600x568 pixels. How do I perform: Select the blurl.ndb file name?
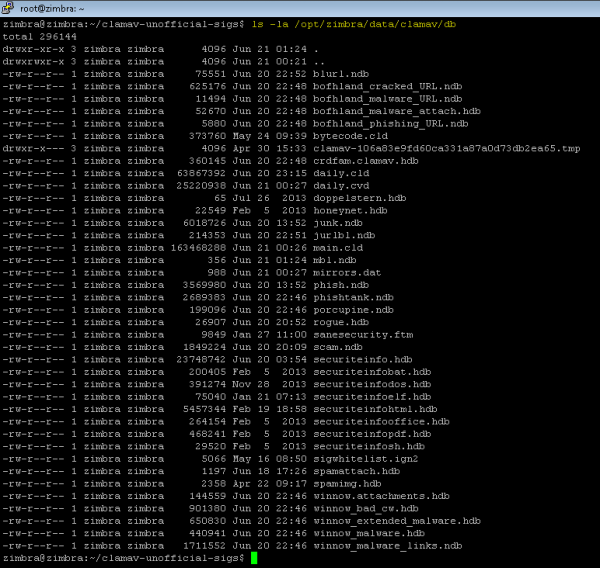click(341, 74)
